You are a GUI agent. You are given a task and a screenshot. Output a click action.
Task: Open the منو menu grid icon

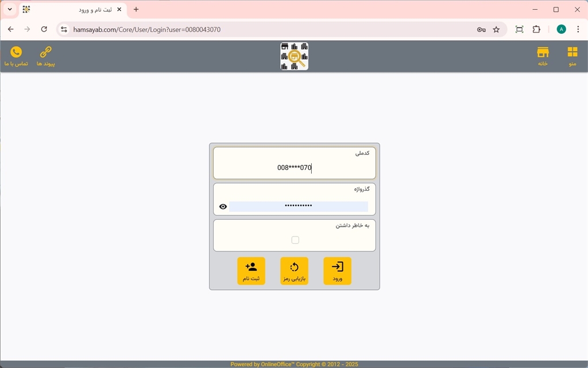[572, 56]
